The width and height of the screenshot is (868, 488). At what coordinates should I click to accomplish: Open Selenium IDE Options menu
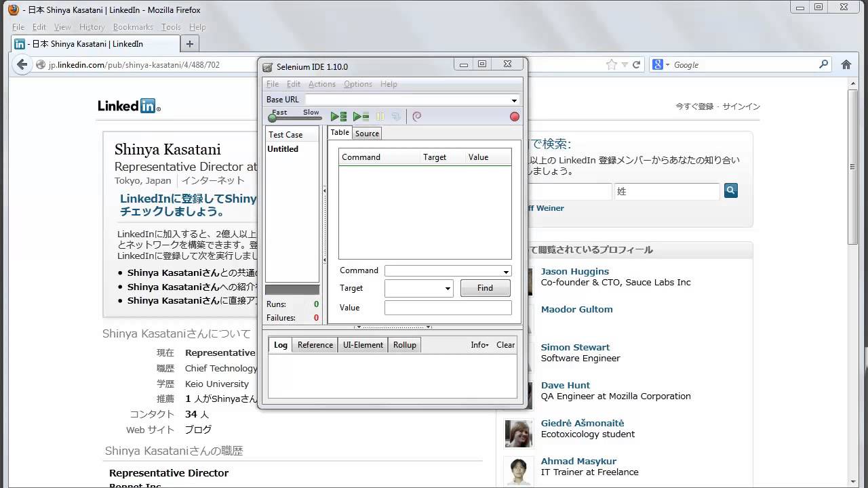click(358, 84)
